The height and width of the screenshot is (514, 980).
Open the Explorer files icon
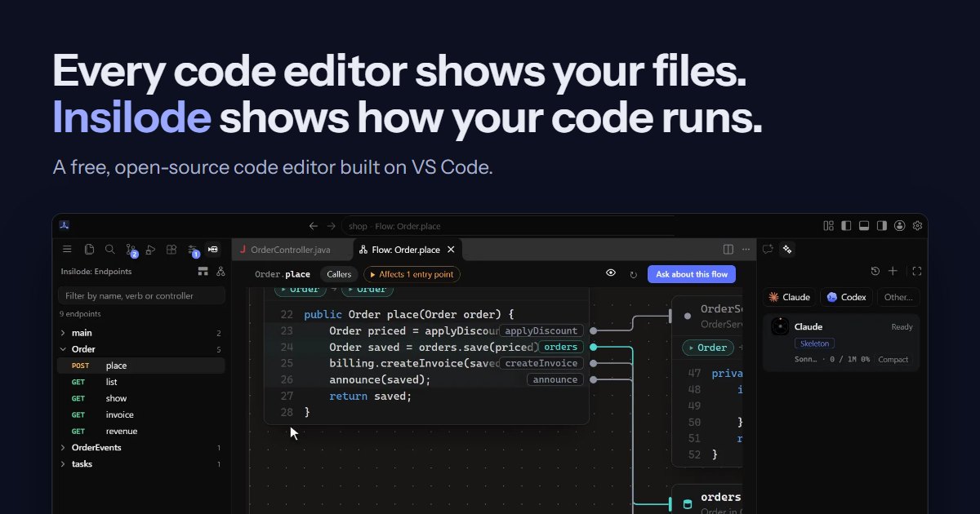pos(89,250)
